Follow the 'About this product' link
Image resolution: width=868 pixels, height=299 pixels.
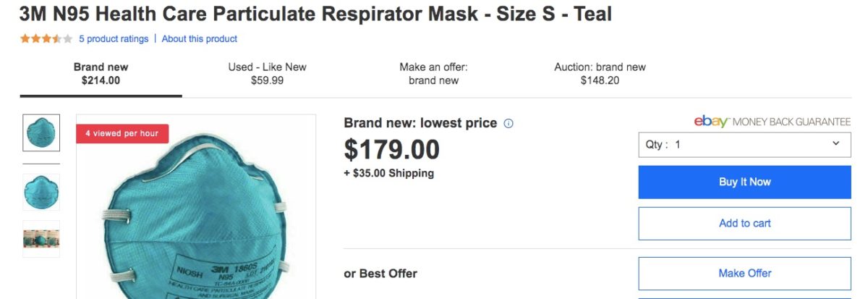(x=200, y=39)
